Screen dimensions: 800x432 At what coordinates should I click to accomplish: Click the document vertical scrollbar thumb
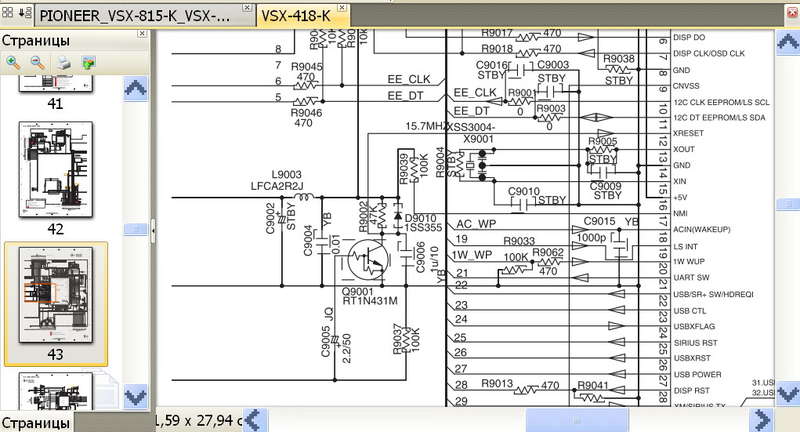click(x=788, y=204)
